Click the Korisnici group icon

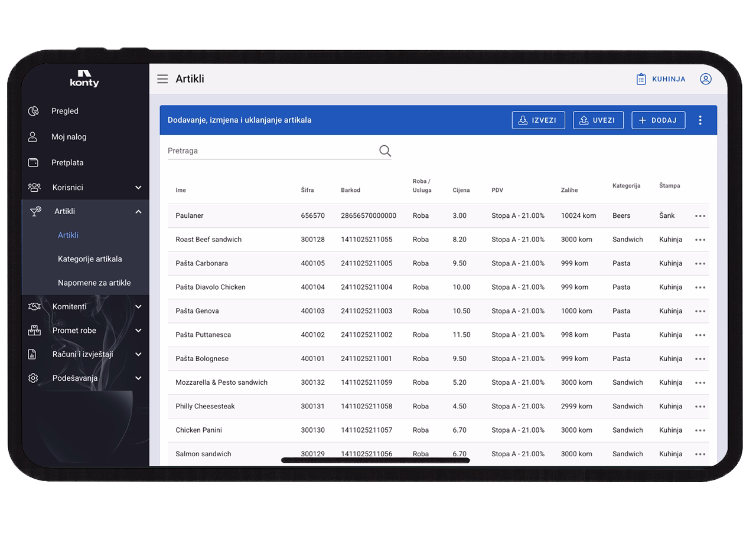34,188
